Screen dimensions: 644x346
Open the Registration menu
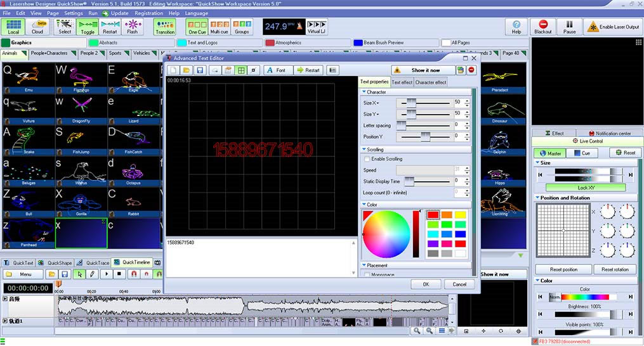[148, 13]
